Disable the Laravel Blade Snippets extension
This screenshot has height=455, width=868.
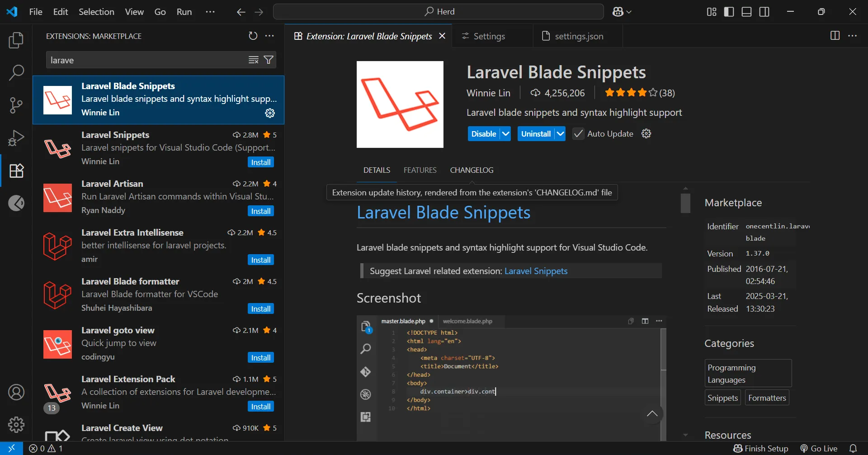(x=484, y=134)
